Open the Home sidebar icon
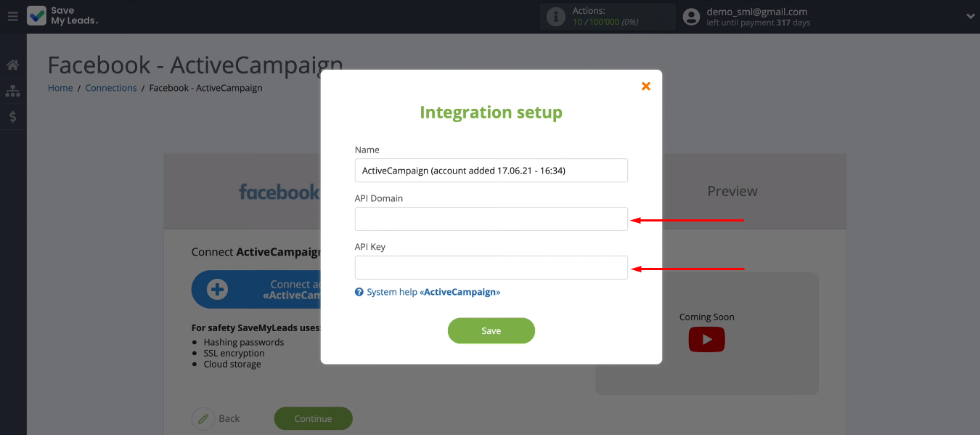 (x=12, y=65)
